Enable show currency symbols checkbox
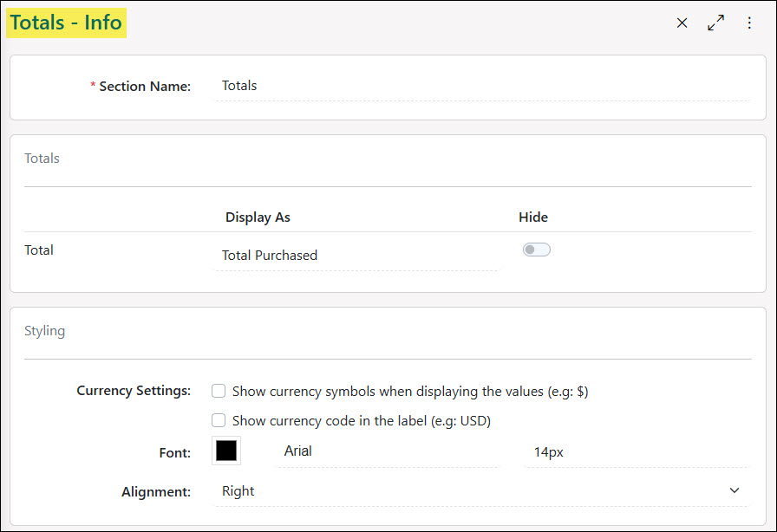Viewport: 777px width, 532px height. pyautogui.click(x=219, y=391)
